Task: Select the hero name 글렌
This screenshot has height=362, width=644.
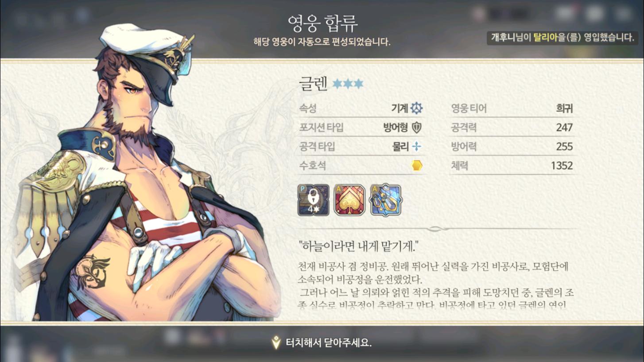Action: tap(313, 84)
